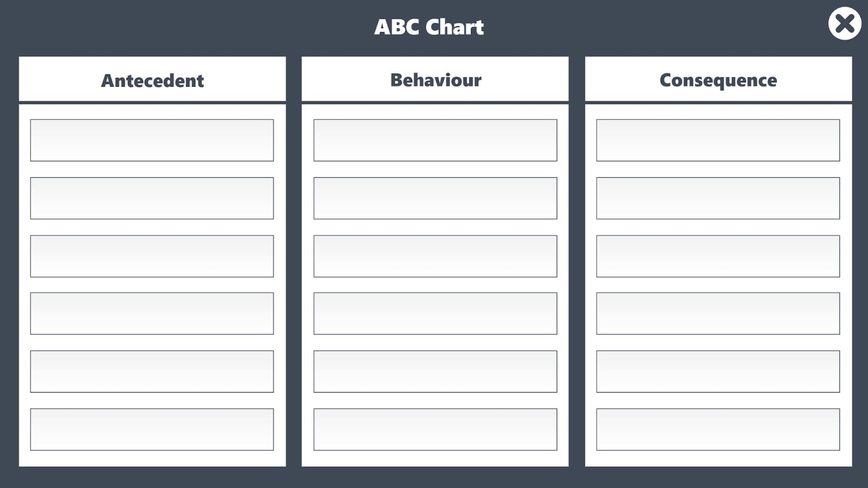This screenshot has height=488, width=868.
Task: Select the fourth Antecedent row
Action: 152,313
